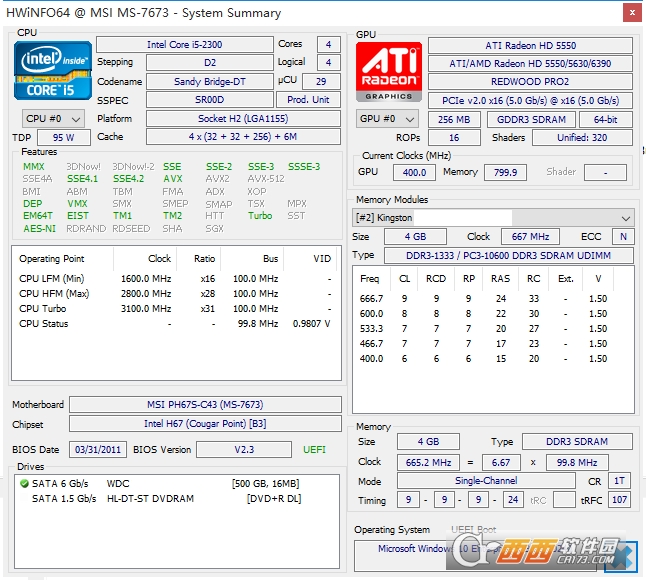Click the BIOS date 03/31/2011 field
Viewport: 646px width, 580px height.
tap(98, 449)
